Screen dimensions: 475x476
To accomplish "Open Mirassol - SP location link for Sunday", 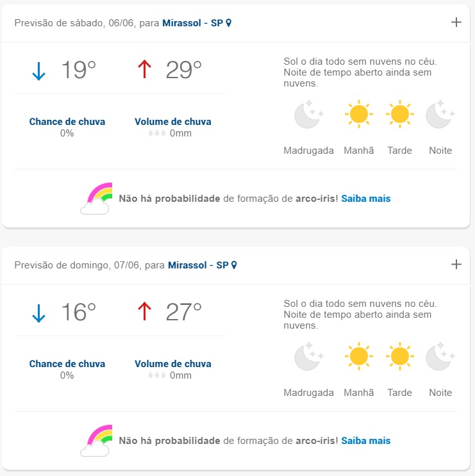I will pos(198,265).
